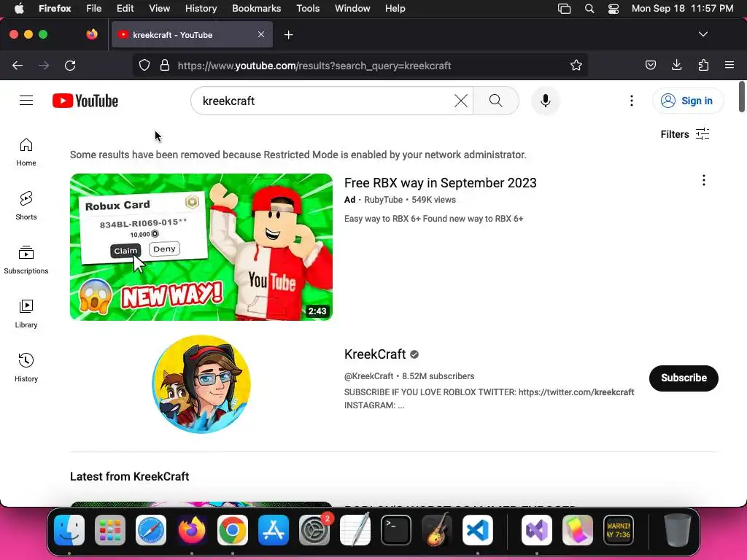Click the YouTube logo

coord(85,101)
